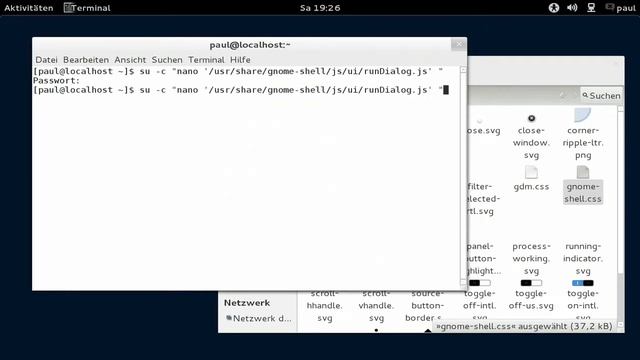Screen dimensions: 640x360
Task: Select corner-ripple-ltr.png file icon
Action: (x=582, y=115)
